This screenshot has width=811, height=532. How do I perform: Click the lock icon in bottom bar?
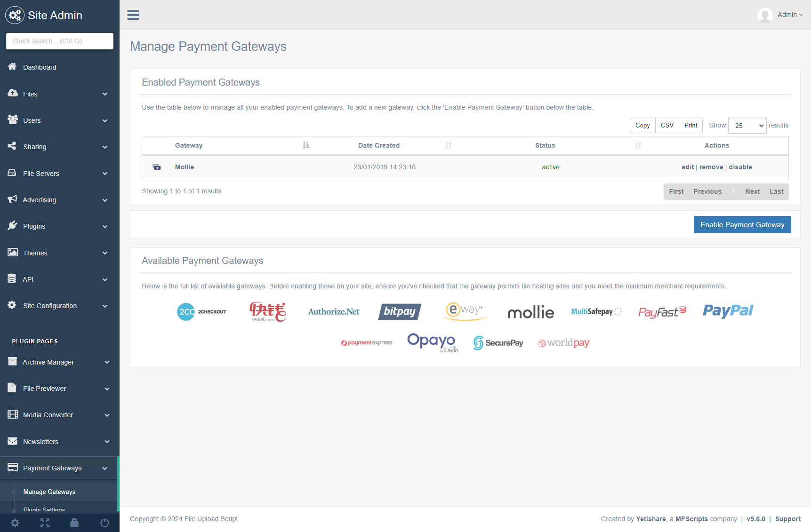(x=74, y=523)
